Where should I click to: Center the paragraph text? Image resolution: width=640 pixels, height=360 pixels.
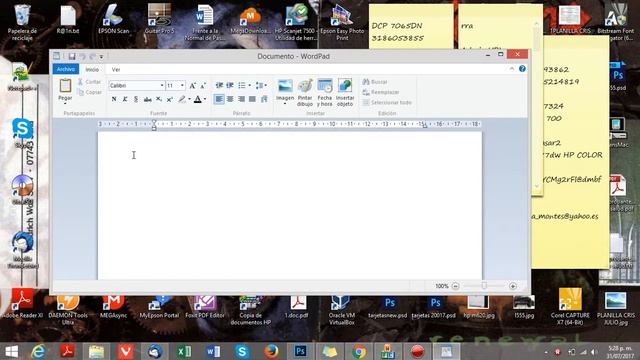point(230,99)
